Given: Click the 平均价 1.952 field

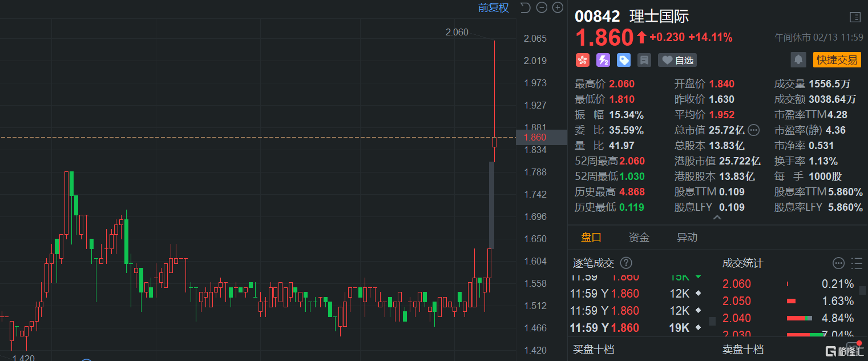Looking at the screenshot, I should pyautogui.click(x=704, y=115).
